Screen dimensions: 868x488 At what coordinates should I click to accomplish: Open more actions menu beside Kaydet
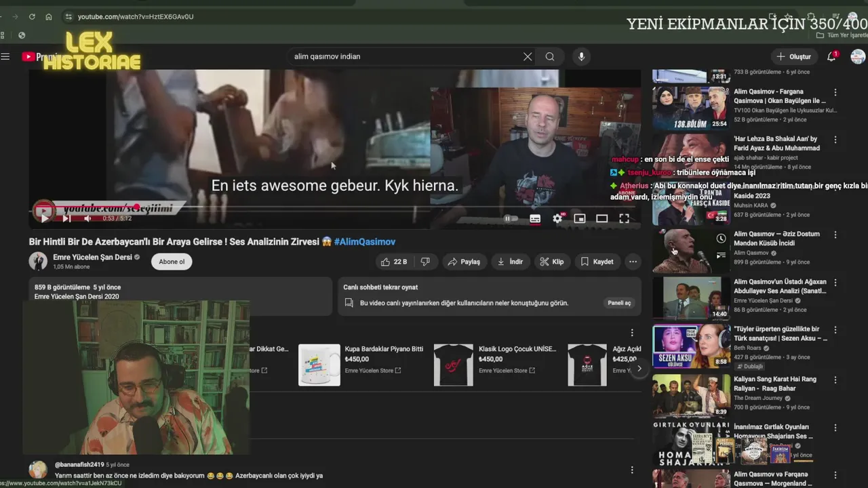633,262
